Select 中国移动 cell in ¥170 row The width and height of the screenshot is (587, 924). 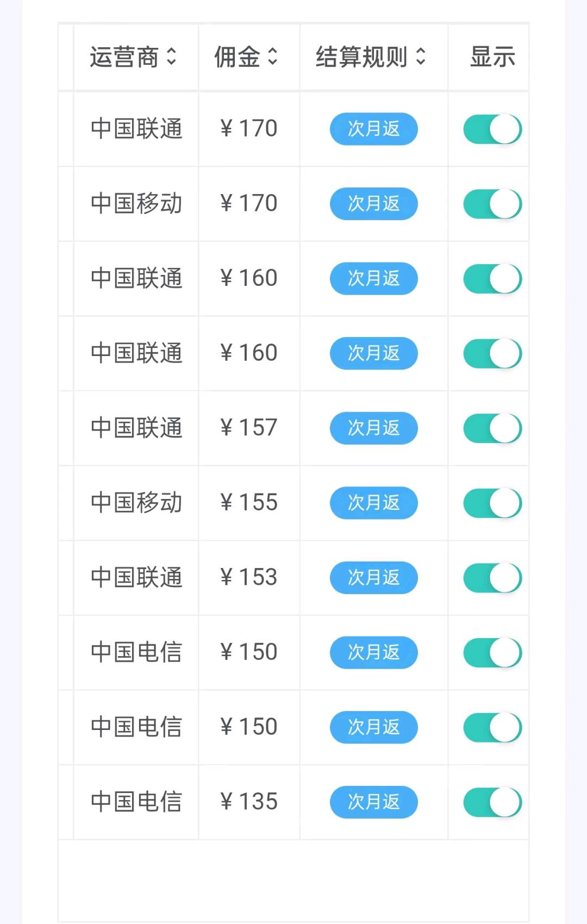tap(136, 204)
